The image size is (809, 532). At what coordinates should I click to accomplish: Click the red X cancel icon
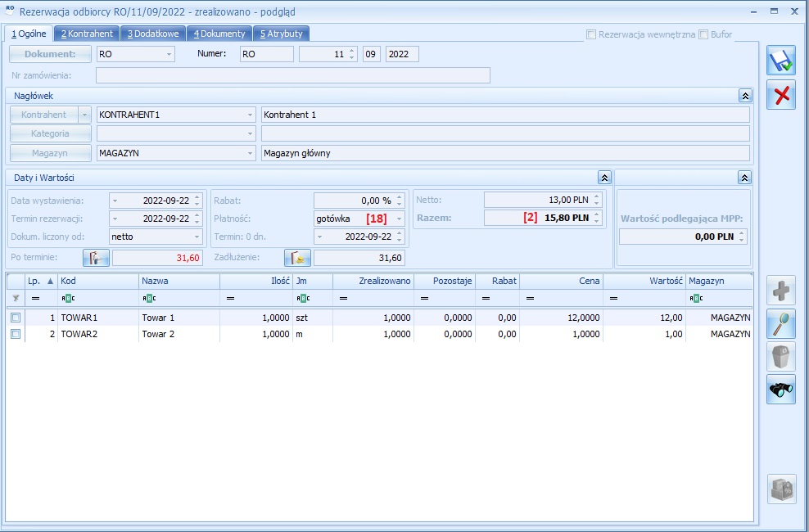pos(780,95)
